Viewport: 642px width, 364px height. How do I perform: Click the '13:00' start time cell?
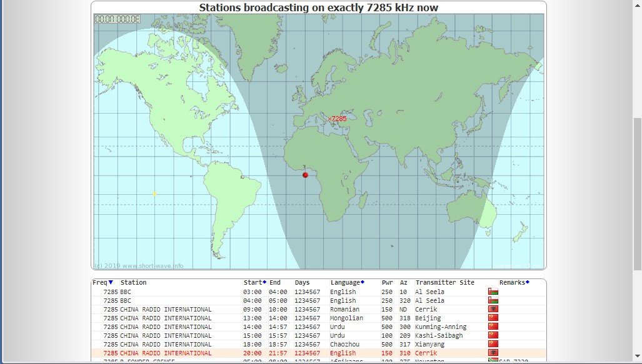click(x=252, y=318)
